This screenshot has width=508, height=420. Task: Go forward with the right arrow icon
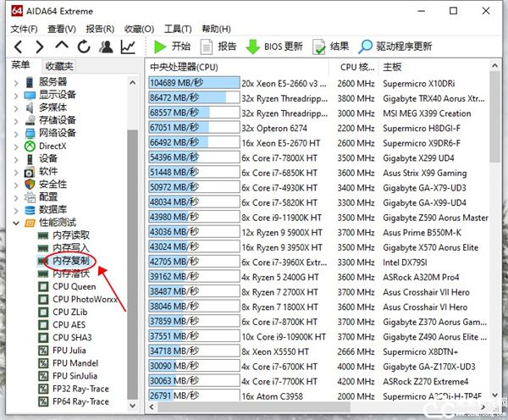[40, 47]
